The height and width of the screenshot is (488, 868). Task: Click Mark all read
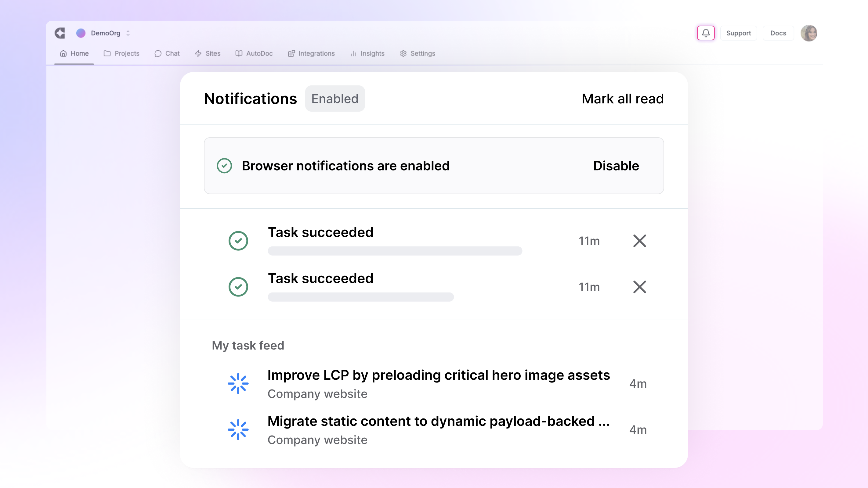(x=622, y=98)
